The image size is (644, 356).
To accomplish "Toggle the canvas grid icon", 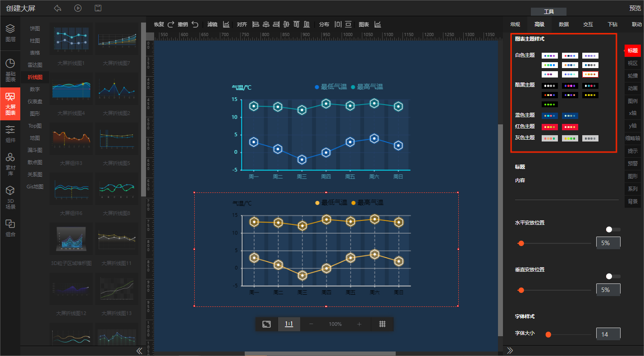I will (382, 324).
